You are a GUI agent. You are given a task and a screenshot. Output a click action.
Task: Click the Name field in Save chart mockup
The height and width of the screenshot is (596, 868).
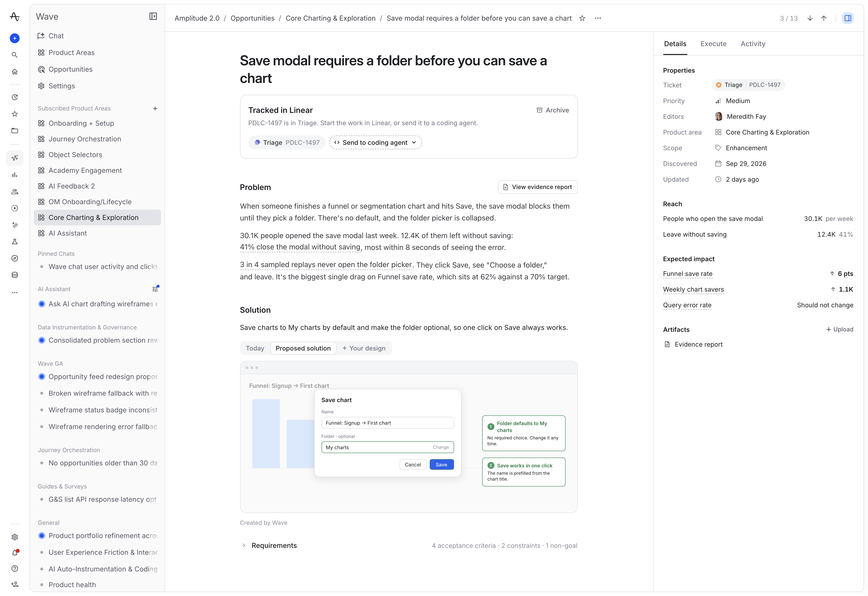point(387,423)
